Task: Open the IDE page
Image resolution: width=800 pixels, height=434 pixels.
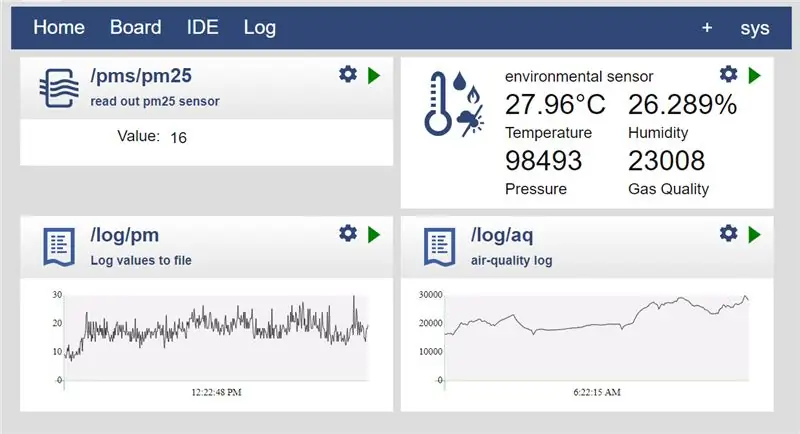Action: (203, 28)
